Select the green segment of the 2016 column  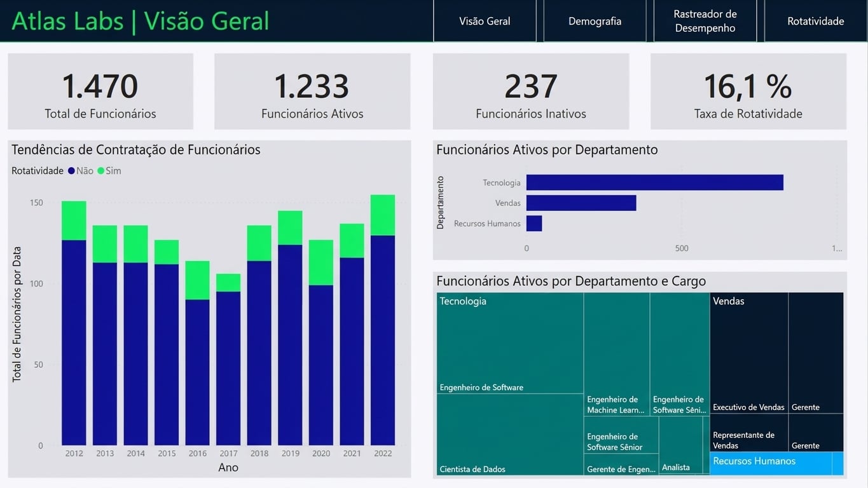(x=198, y=280)
